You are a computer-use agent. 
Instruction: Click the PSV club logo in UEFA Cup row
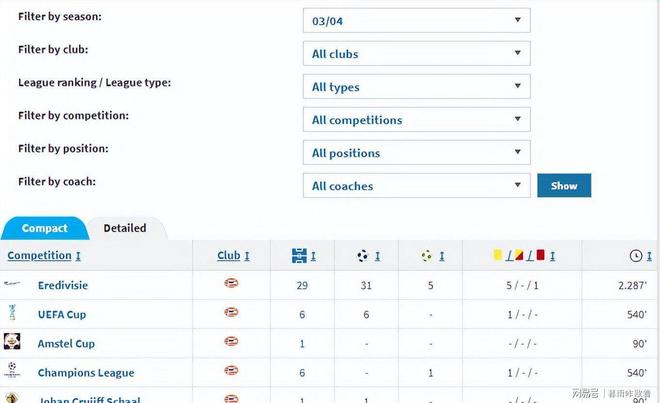[231, 313]
